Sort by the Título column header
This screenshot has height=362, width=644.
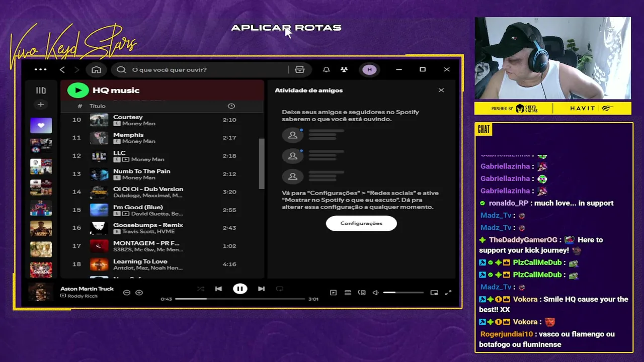(98, 106)
